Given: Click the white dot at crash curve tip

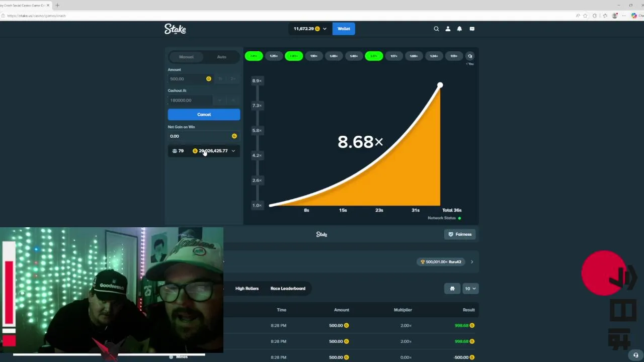Looking at the screenshot, I should pyautogui.click(x=440, y=85).
